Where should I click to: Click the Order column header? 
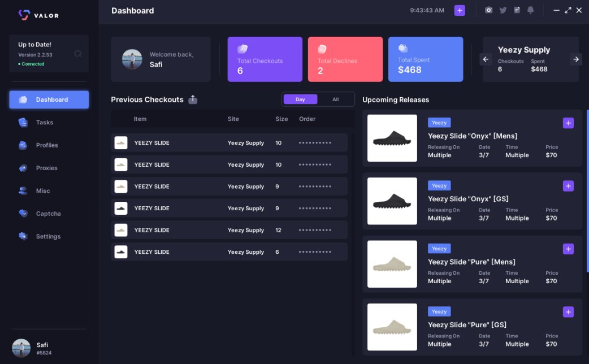(308, 119)
